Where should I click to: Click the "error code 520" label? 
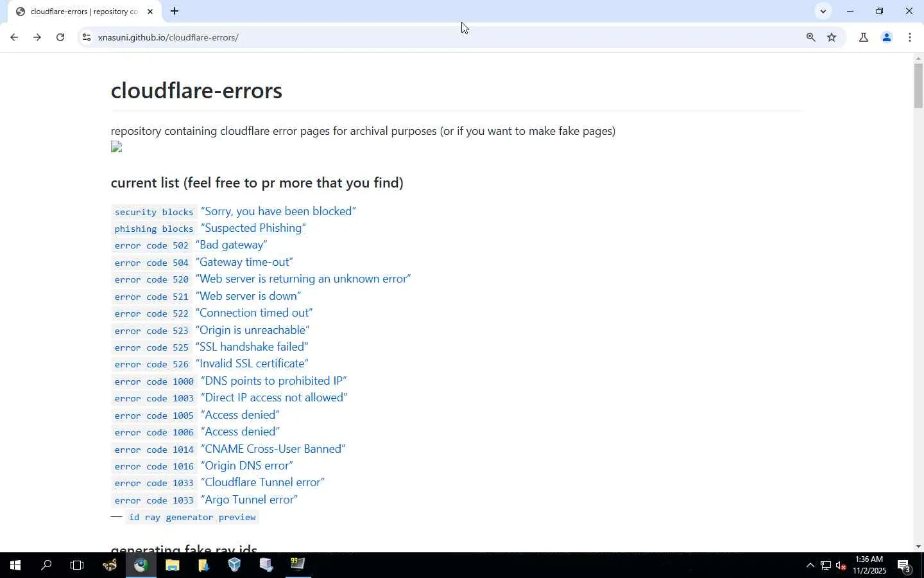(x=151, y=279)
